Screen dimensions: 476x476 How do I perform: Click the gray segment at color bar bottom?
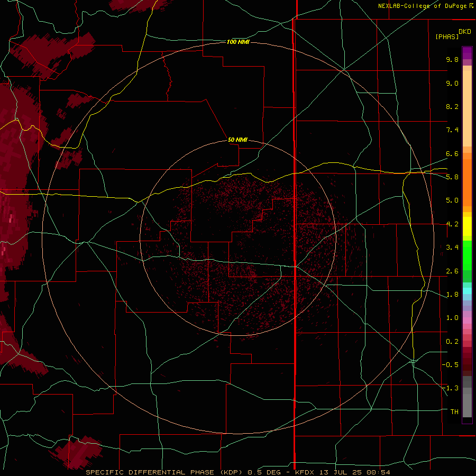click(x=467, y=406)
